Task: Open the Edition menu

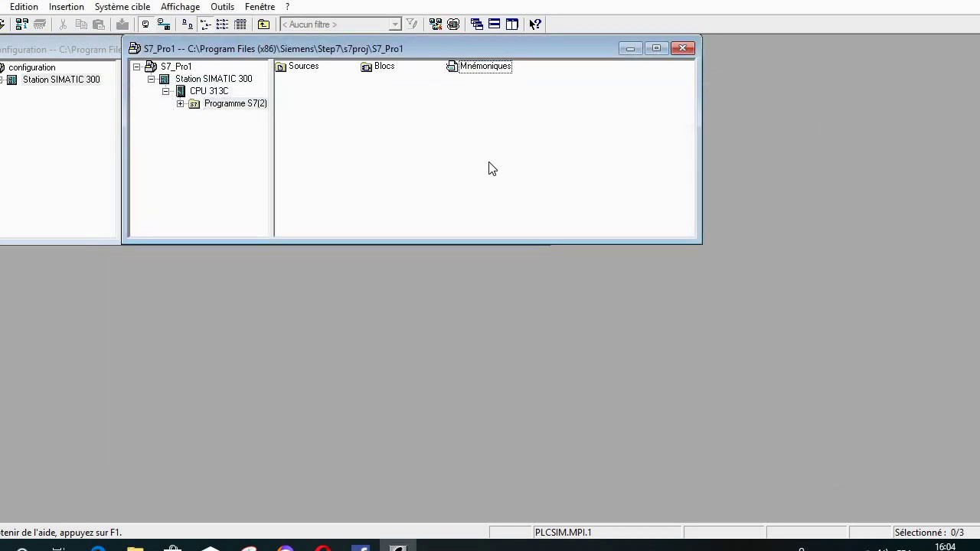Action: 24,7
